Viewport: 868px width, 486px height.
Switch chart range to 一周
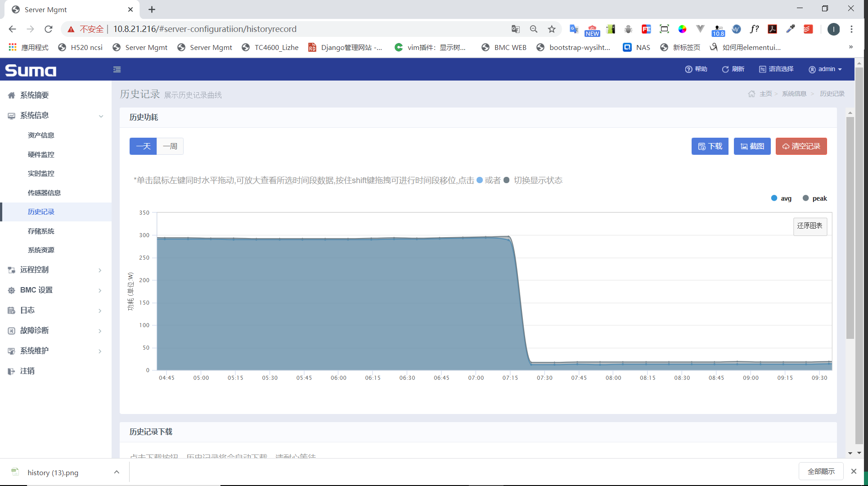pyautogui.click(x=170, y=146)
